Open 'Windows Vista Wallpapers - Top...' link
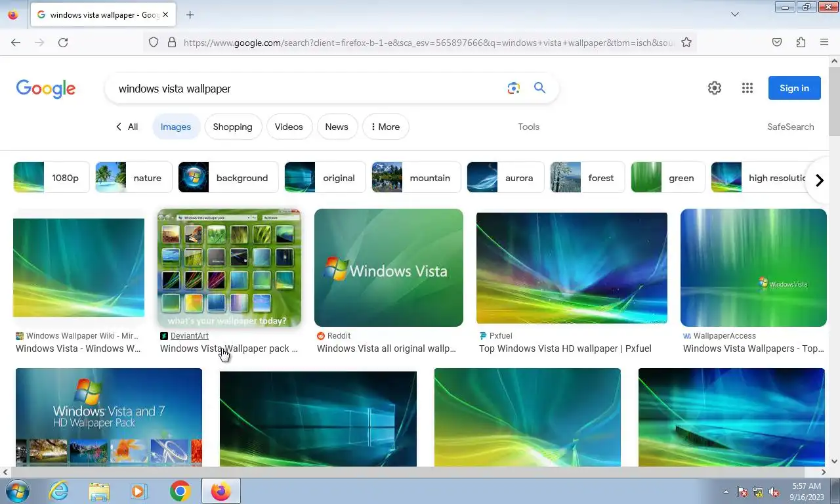The height and width of the screenshot is (504, 840). tap(753, 348)
